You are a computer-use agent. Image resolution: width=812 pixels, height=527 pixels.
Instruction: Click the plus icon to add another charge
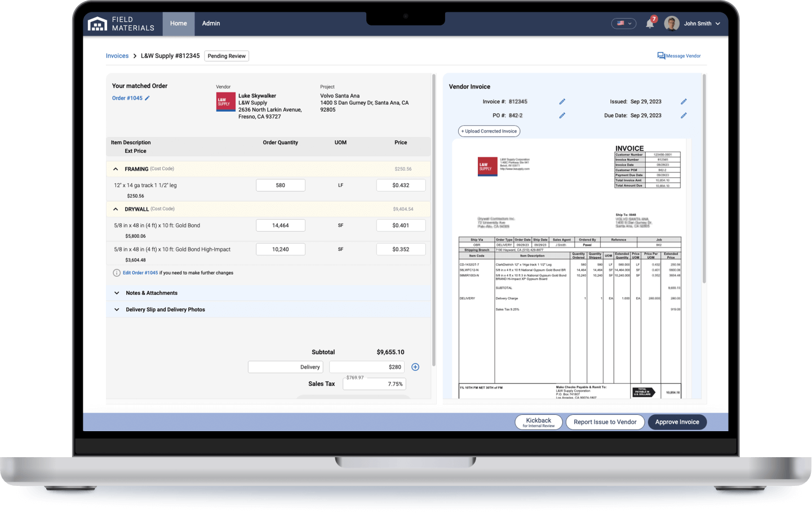tap(415, 366)
